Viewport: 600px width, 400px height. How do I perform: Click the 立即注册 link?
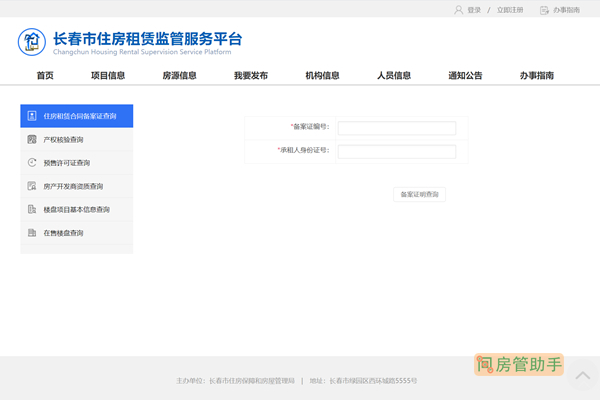point(510,10)
